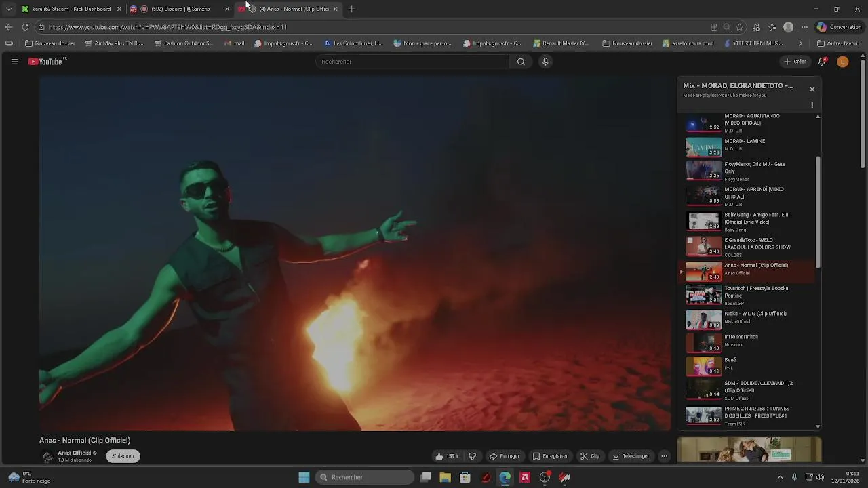Click the Clip button

click(590, 456)
